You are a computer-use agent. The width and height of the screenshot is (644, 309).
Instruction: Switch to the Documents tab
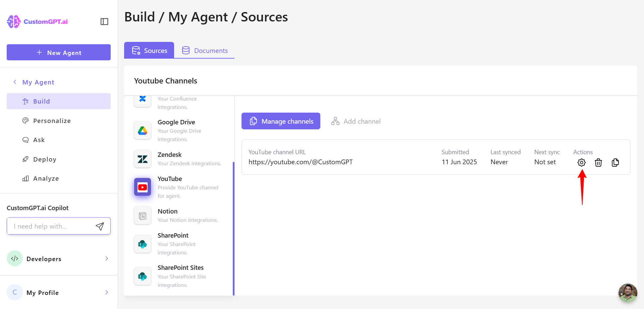point(205,50)
